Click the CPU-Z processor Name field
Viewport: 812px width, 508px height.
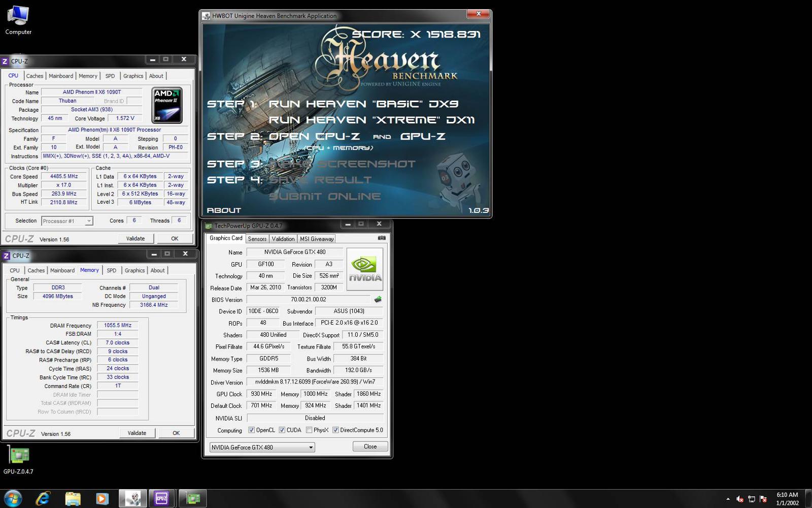pyautogui.click(x=92, y=92)
